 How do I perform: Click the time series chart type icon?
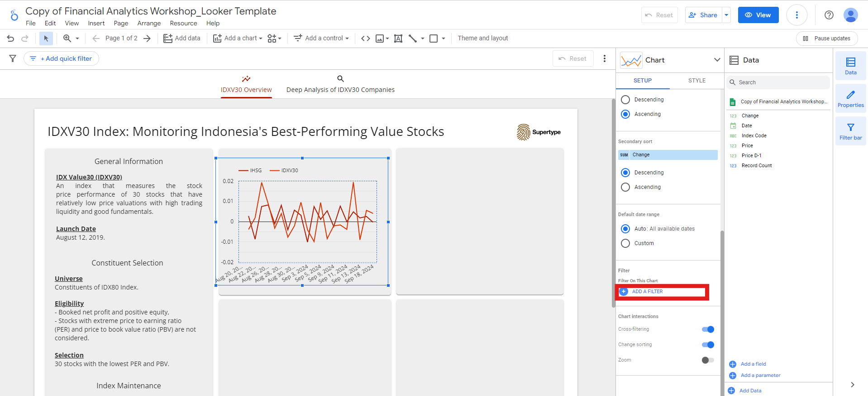click(631, 60)
